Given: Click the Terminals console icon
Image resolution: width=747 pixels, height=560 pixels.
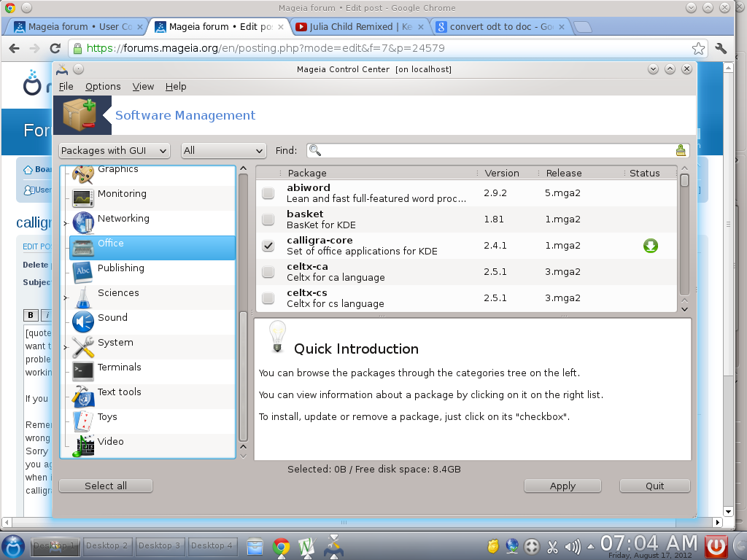Looking at the screenshot, I should coord(83,371).
